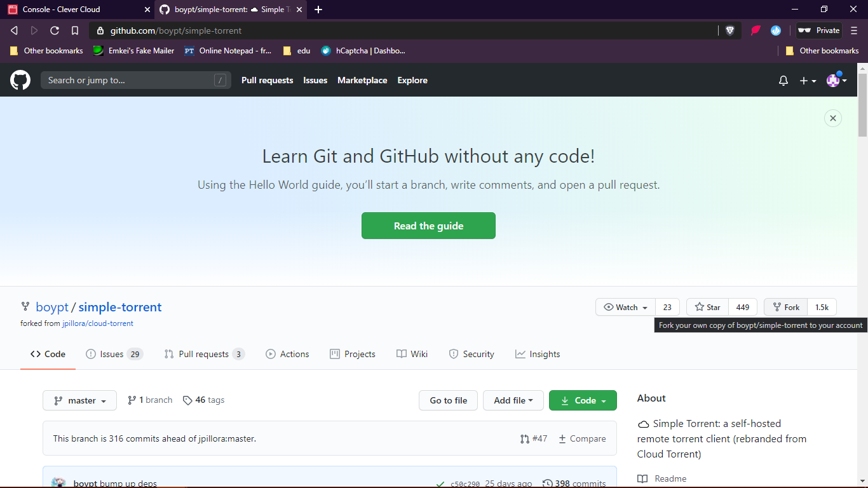Expand the Watch dropdown
Screen dimensions: 868x488
(x=626, y=308)
